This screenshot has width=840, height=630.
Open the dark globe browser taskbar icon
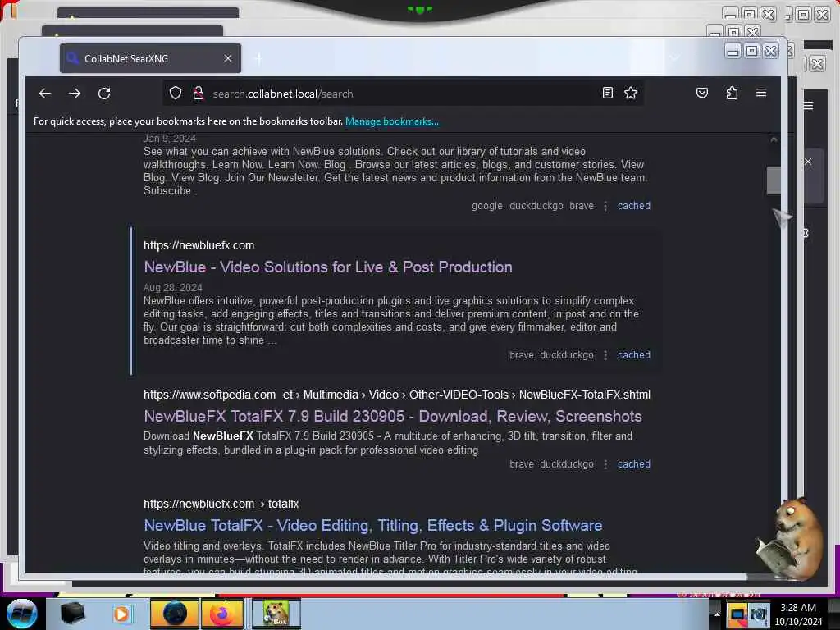tap(174, 614)
